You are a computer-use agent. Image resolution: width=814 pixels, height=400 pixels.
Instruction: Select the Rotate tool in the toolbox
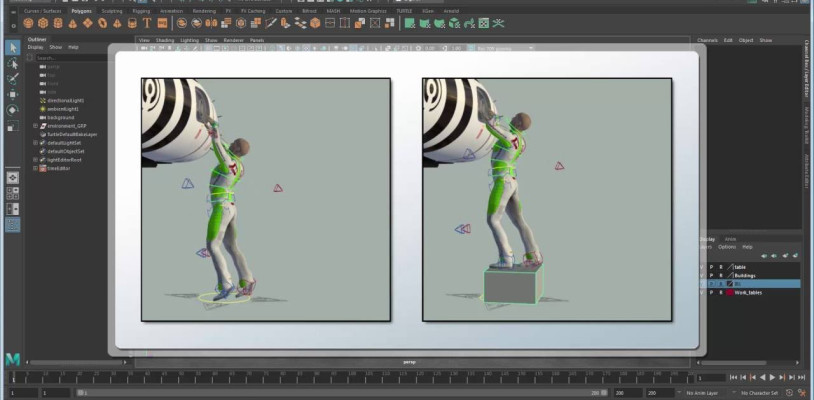(x=12, y=110)
